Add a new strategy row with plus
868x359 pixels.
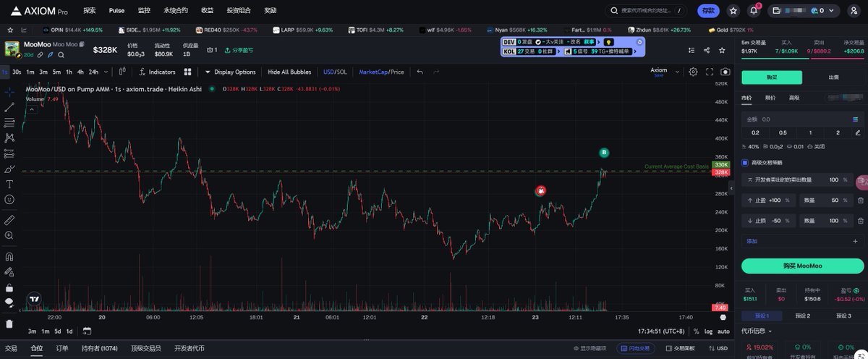pyautogui.click(x=855, y=241)
